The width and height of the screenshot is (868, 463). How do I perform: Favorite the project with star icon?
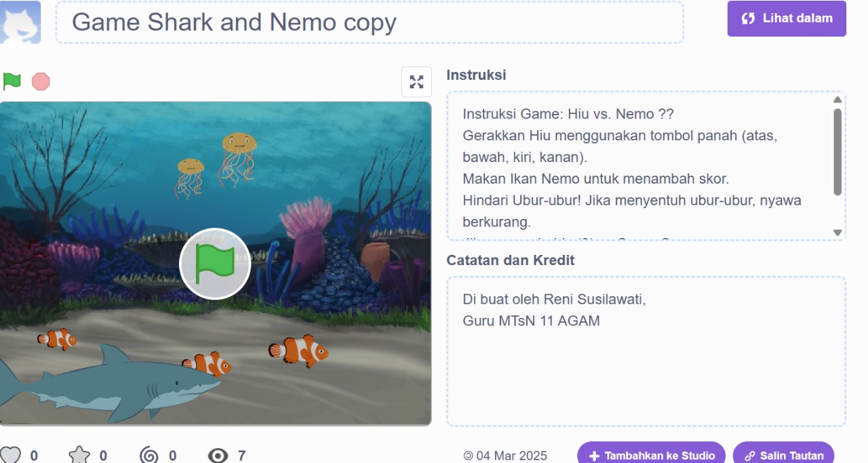(79, 456)
